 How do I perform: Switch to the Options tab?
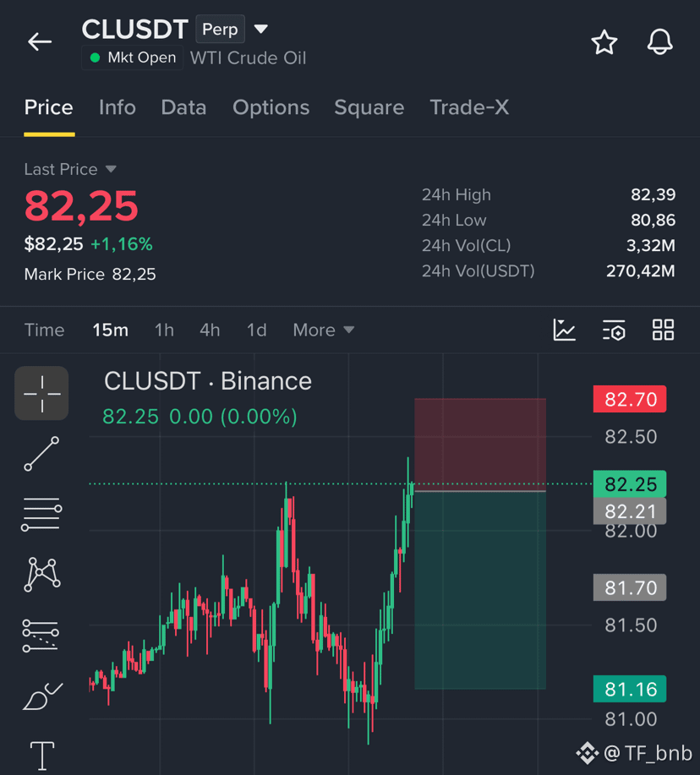click(x=271, y=107)
